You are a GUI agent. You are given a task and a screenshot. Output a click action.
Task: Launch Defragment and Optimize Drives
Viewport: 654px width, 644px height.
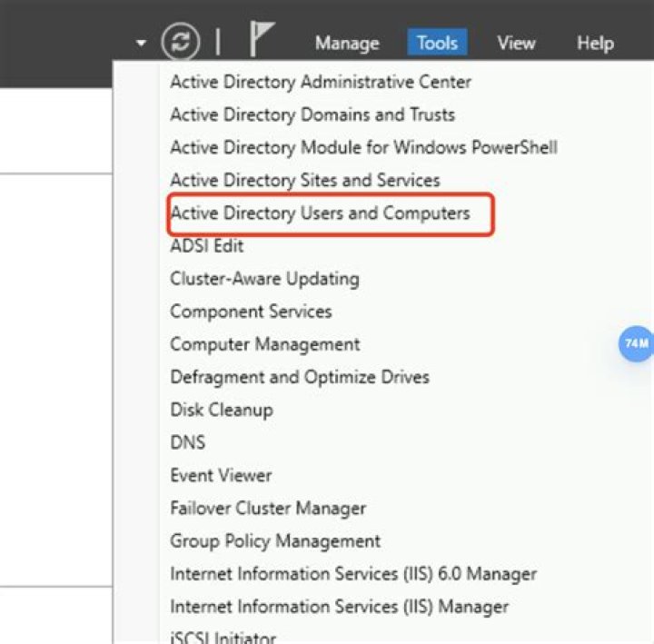pos(300,377)
